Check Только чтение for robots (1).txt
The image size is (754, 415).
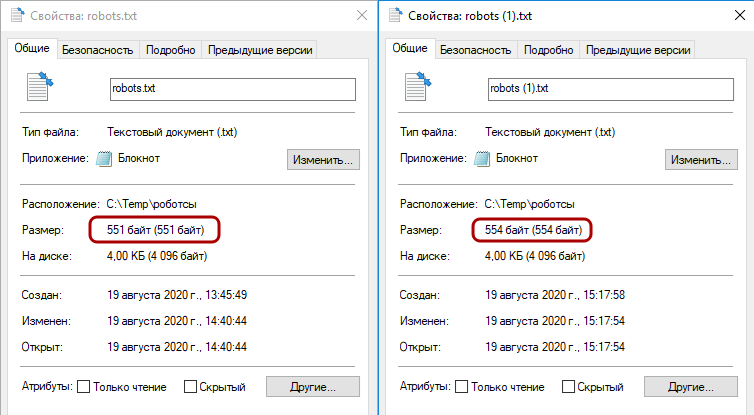point(462,387)
